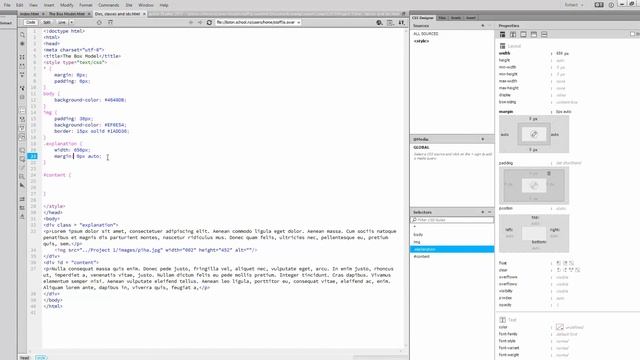
Task: Switch to The Box Model.html document tab
Action: (x=67, y=14)
